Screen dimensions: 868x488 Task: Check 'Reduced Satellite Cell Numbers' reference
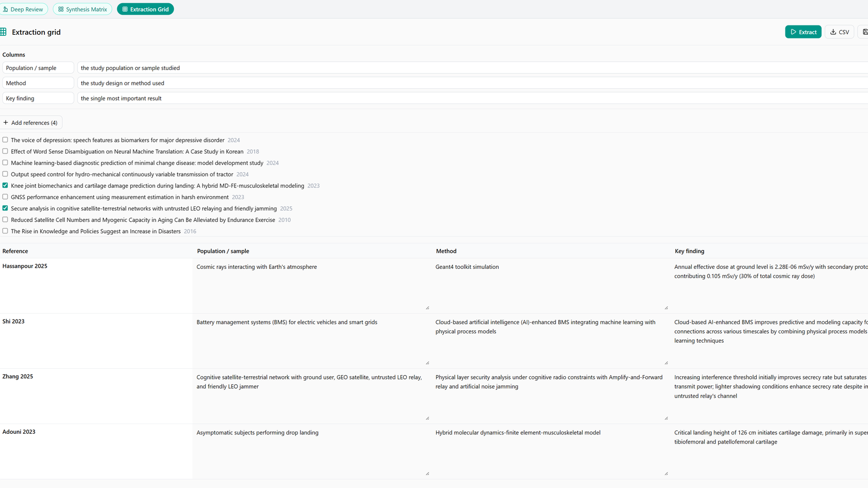pyautogui.click(x=5, y=220)
